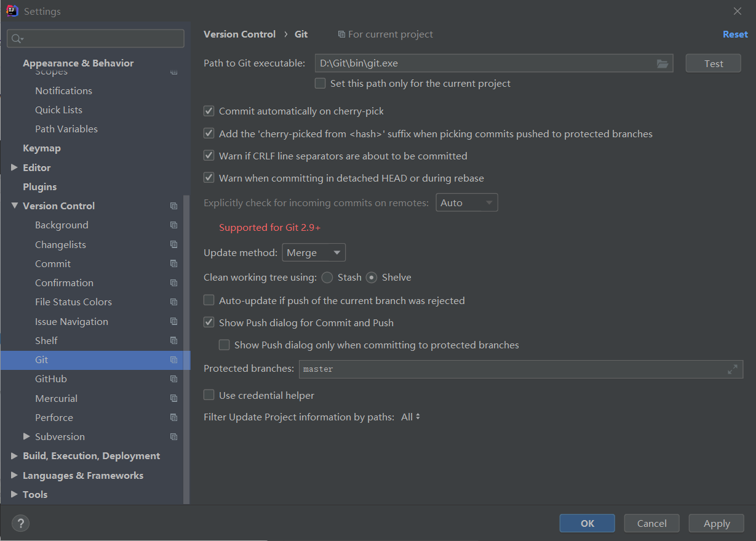
Task: Click the project-level icon beside Changelists
Action: coord(173,244)
